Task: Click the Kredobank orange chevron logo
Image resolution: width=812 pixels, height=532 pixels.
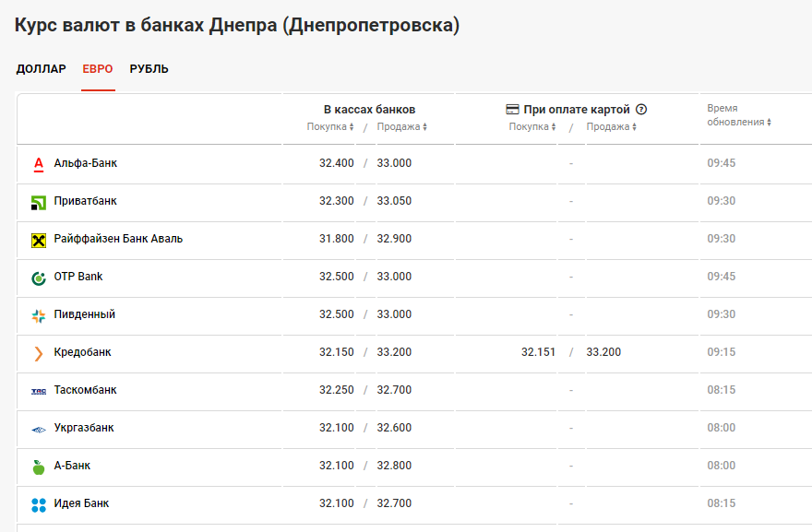Action: (39, 353)
